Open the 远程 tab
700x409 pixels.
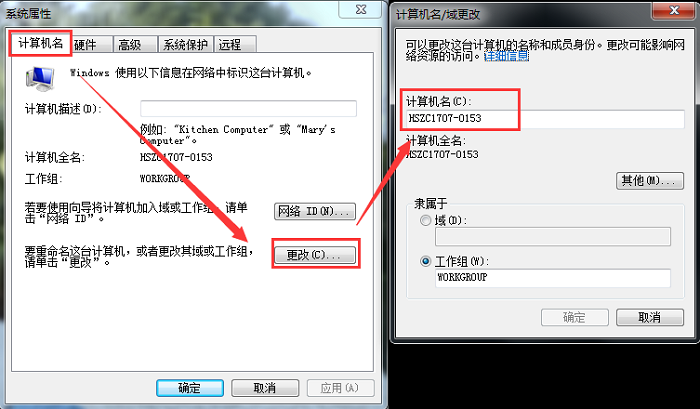coord(235,44)
